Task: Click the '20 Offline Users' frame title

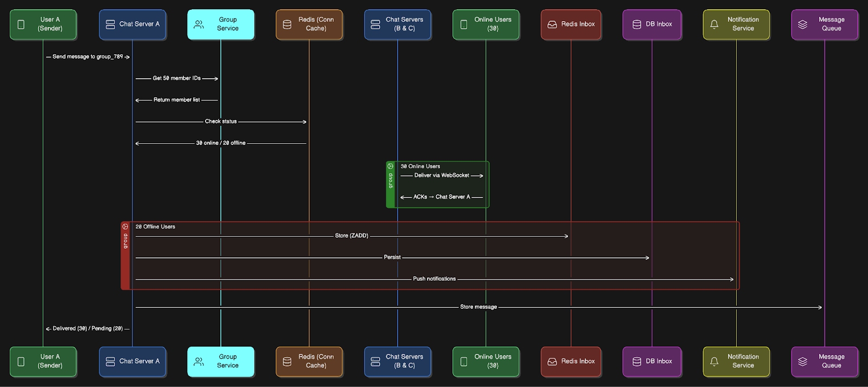Action: (155, 226)
